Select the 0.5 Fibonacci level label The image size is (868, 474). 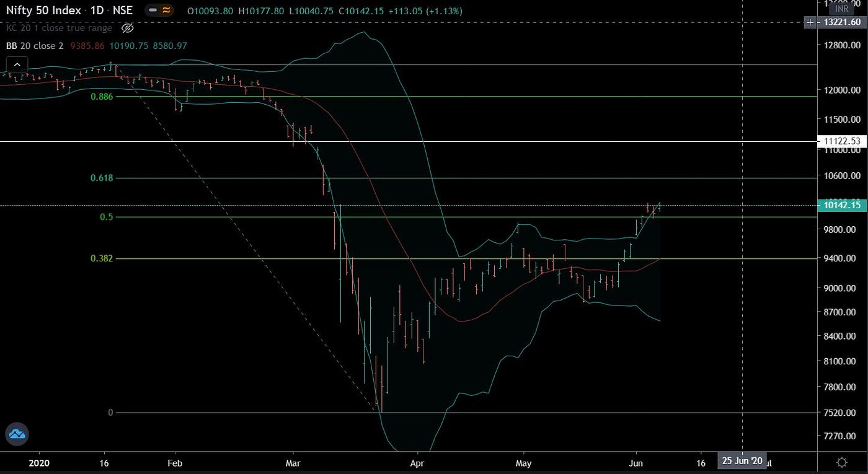coord(107,217)
